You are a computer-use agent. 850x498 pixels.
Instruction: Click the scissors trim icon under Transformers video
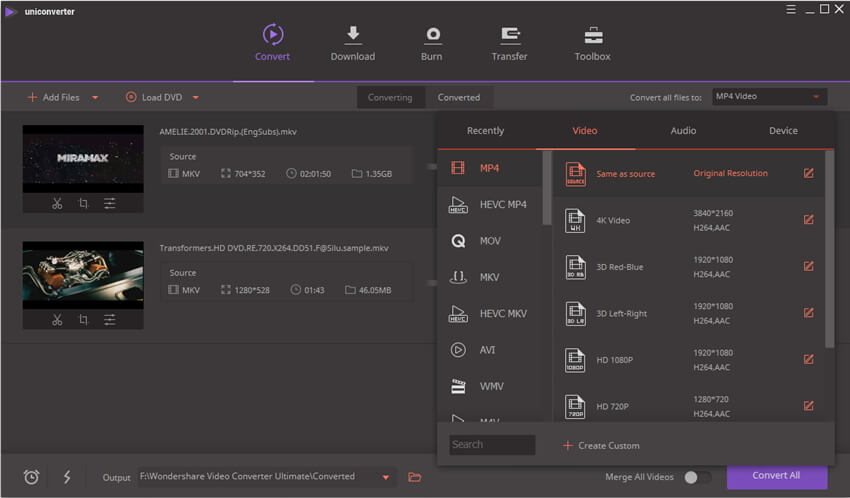coord(57,320)
